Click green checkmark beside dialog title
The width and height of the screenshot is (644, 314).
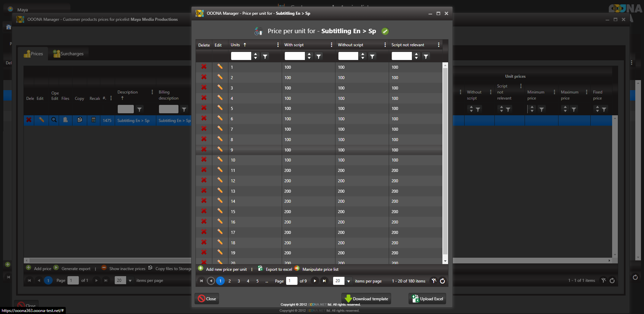tap(385, 31)
